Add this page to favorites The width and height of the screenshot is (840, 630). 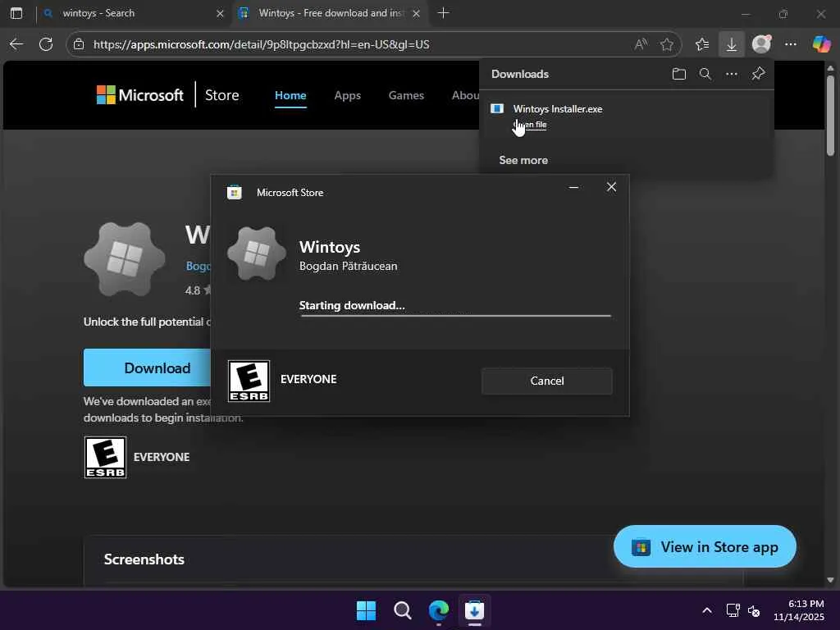click(667, 44)
